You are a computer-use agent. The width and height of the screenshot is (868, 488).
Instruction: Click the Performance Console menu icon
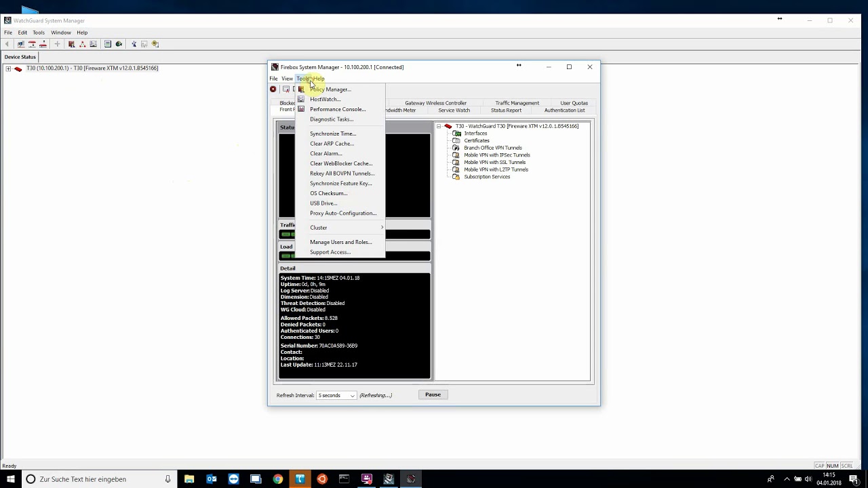coord(301,109)
